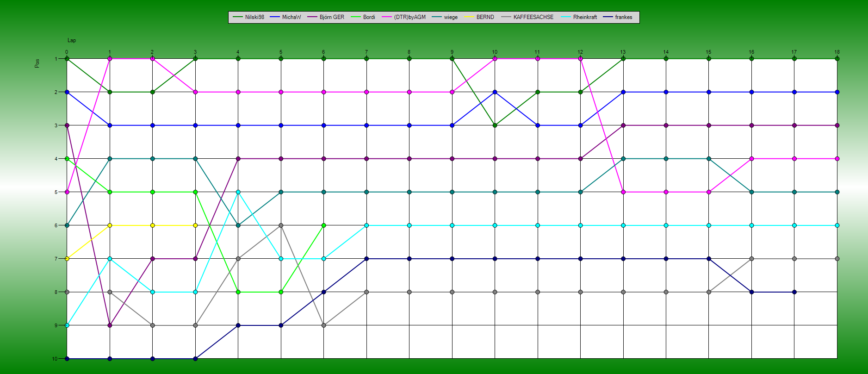This screenshot has height=374, width=868.
Task: Select Björn GER's marker at lap 1, position 9
Action: [110, 325]
